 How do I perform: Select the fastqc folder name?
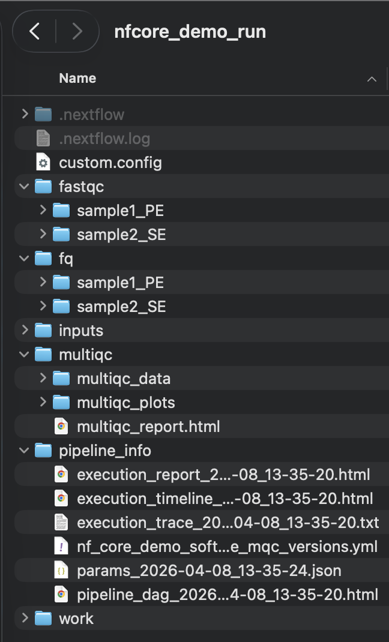81,187
